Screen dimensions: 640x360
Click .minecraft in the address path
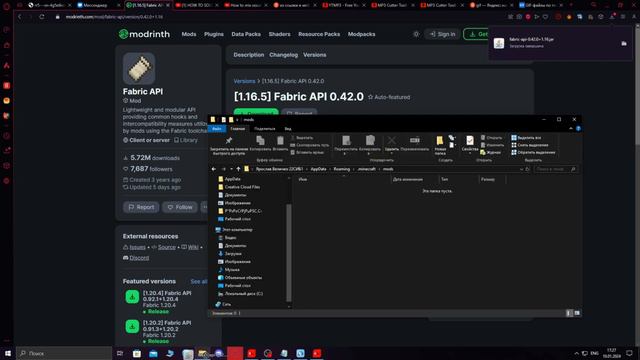tap(367, 169)
